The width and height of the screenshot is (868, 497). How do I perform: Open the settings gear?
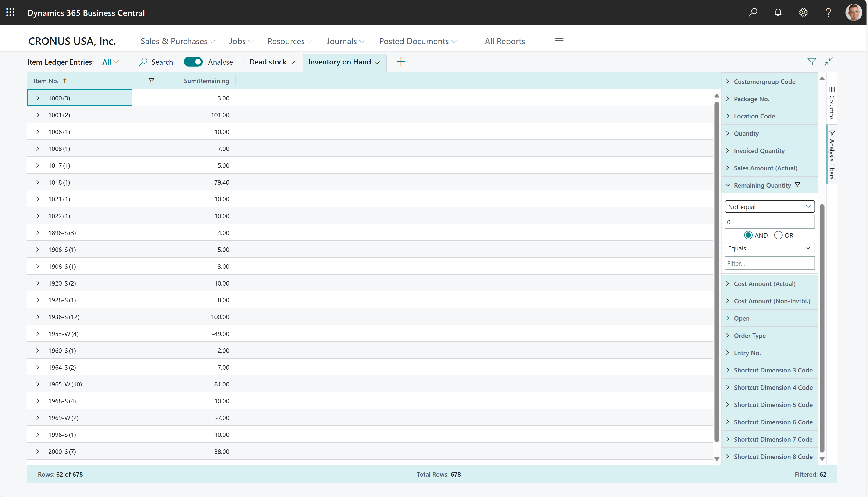[x=803, y=12]
